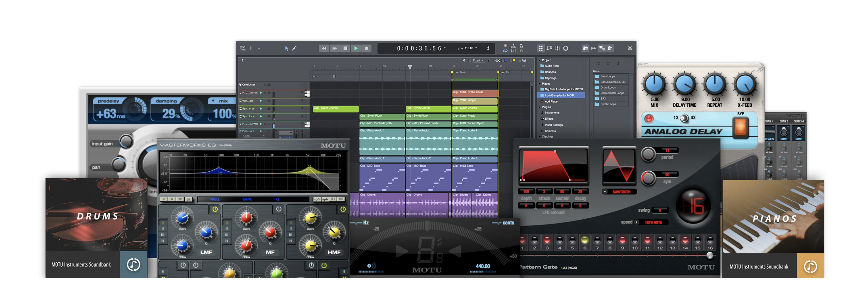Open the track selector Trk1 Trk2 icon
The image size is (868, 308).
[243, 48]
